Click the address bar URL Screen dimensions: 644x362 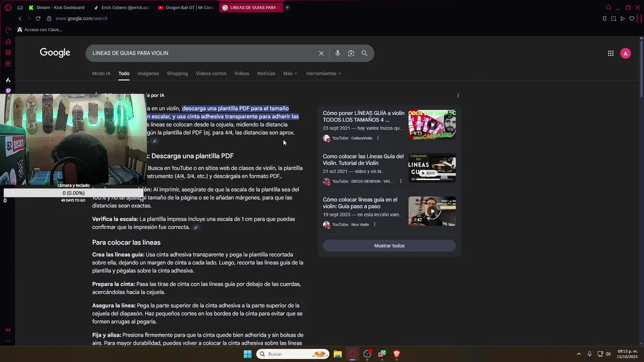tap(82, 19)
